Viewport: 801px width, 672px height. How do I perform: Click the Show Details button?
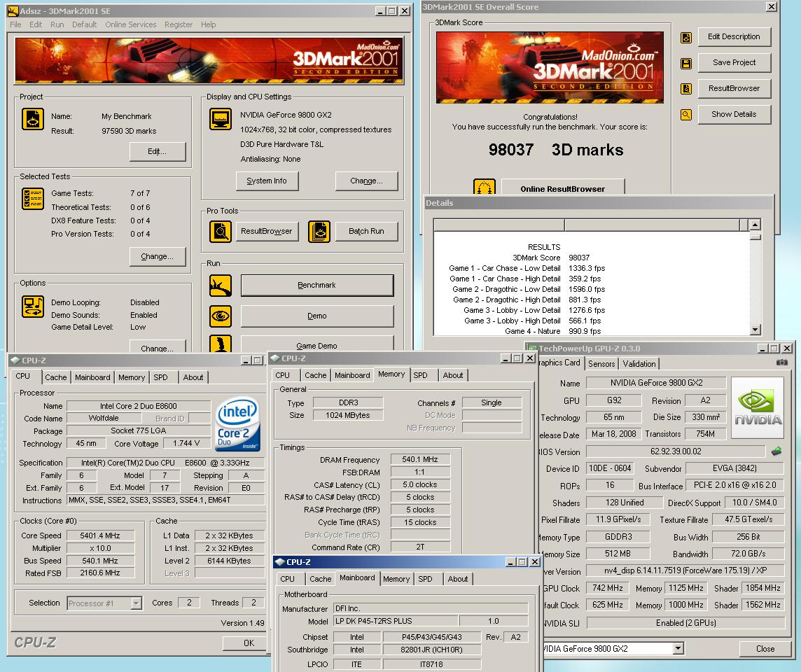tap(734, 114)
